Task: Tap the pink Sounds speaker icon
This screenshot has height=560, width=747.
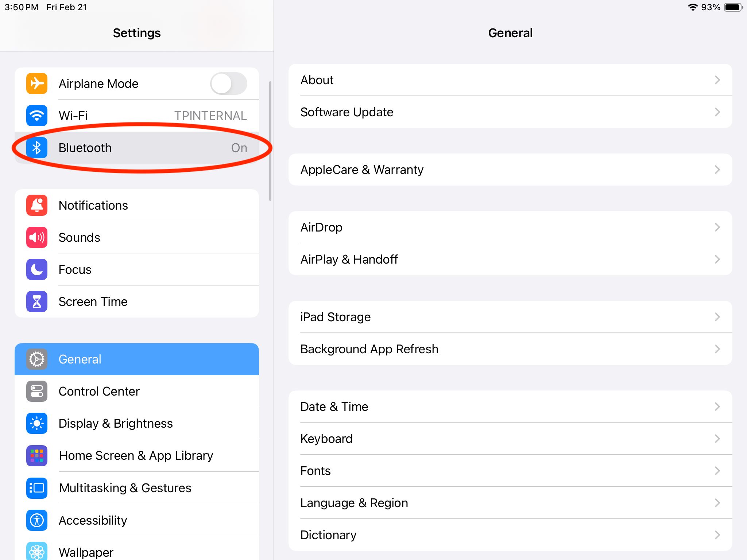Action: tap(37, 237)
